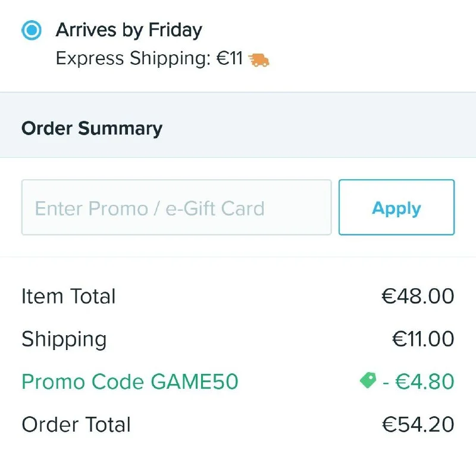Click the €54.20 order total amount
Screen dimensions: 476x459
418,424
